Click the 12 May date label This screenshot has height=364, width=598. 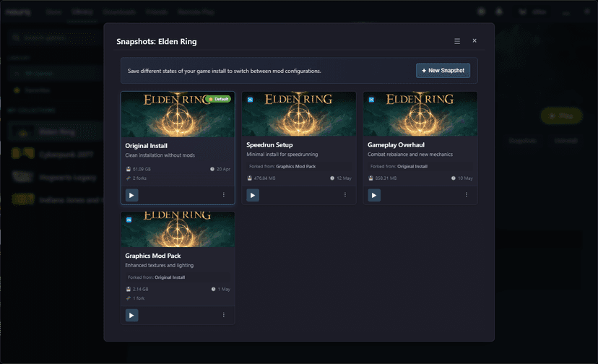pyautogui.click(x=344, y=178)
